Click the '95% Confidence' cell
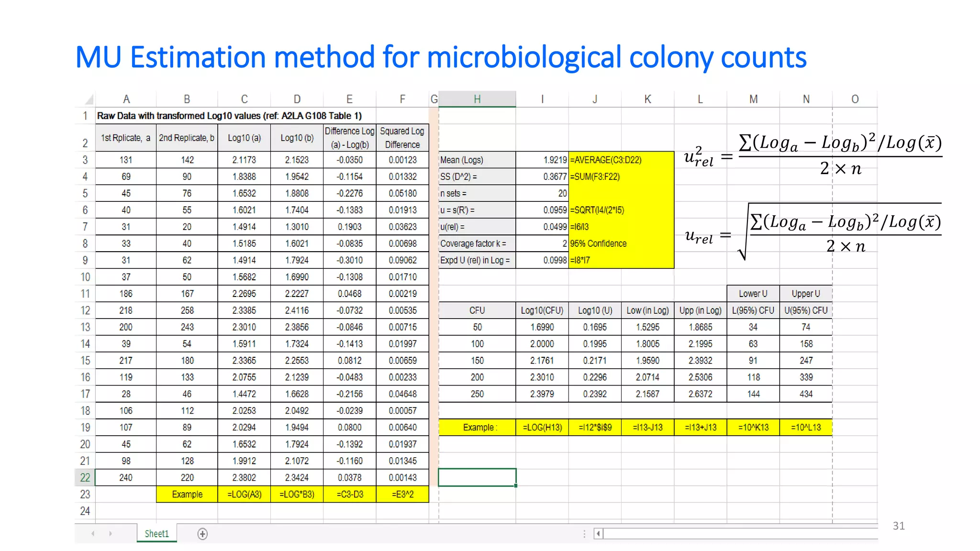This screenshot has width=980, height=551. click(621, 243)
